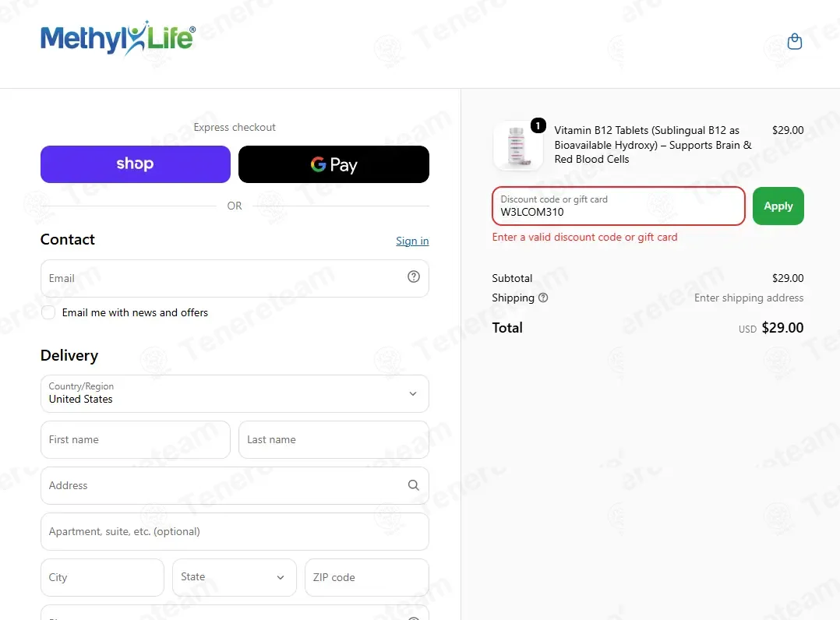This screenshot has height=620, width=840.
Task: Click into the Address field
Action: tap(235, 485)
